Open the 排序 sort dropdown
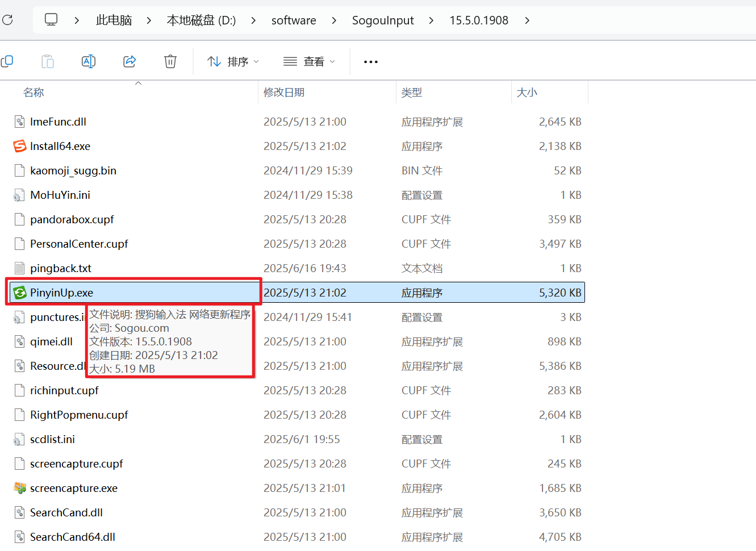Screen dimensions: 756x551 (233, 61)
